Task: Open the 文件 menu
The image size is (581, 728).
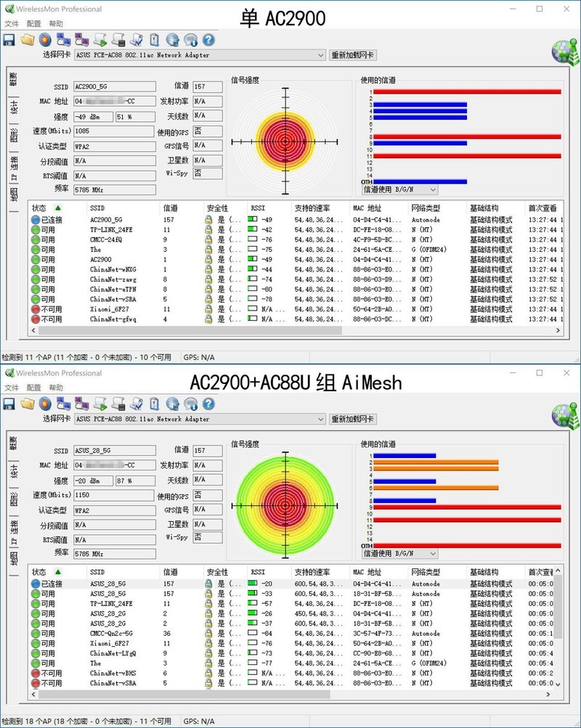Action: tap(12, 23)
